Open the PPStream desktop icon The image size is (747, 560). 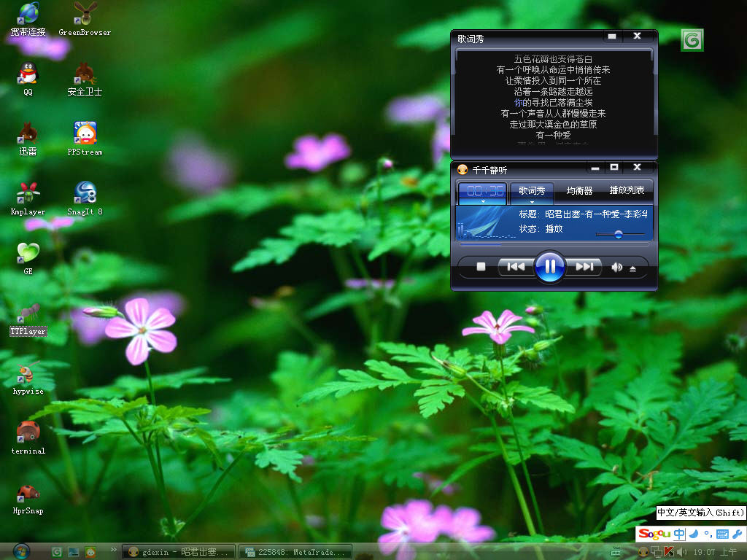pos(85,139)
